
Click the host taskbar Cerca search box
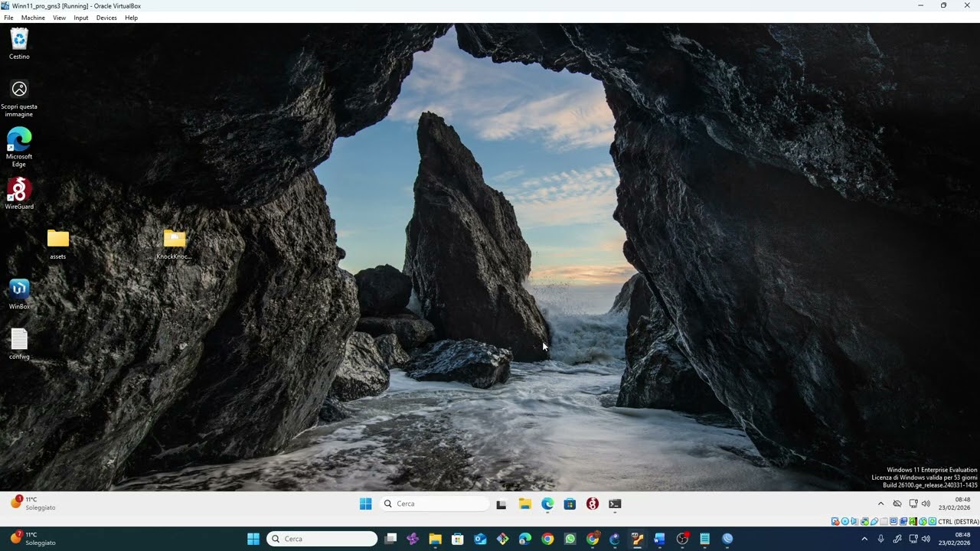(322, 539)
